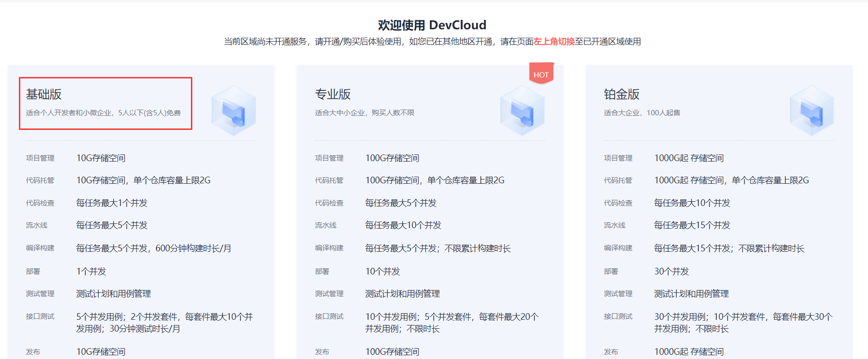The height and width of the screenshot is (359, 868).
Task: Click 基础版 接口测试 value starting 5个并发用例
Action: click(165, 323)
